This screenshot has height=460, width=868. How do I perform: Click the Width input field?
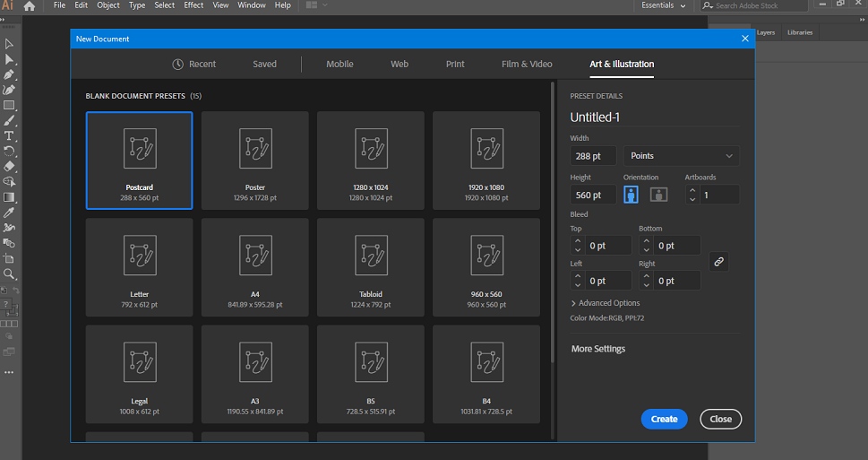pos(593,156)
